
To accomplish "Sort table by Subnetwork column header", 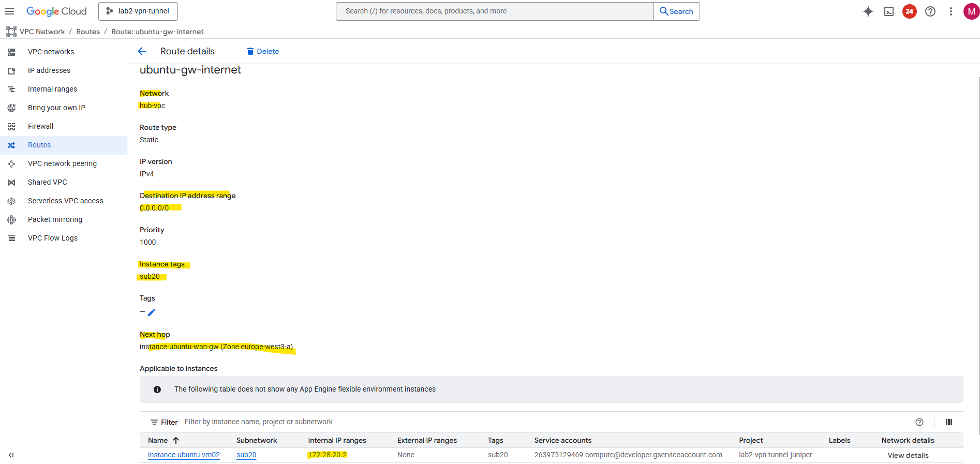I will coord(257,440).
